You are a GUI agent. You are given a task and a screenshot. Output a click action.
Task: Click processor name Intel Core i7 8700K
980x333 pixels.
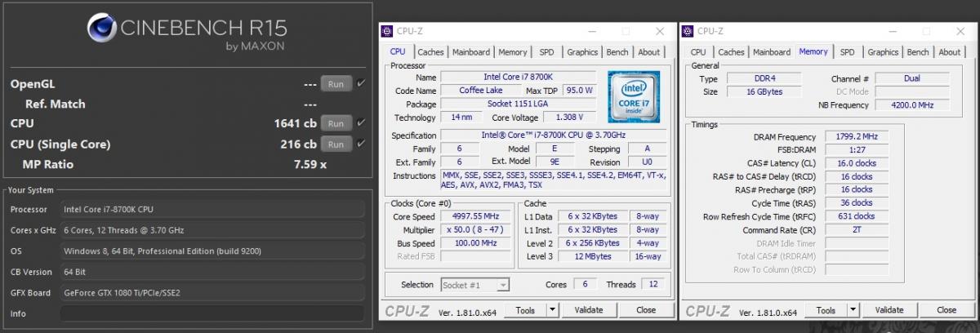(x=518, y=77)
